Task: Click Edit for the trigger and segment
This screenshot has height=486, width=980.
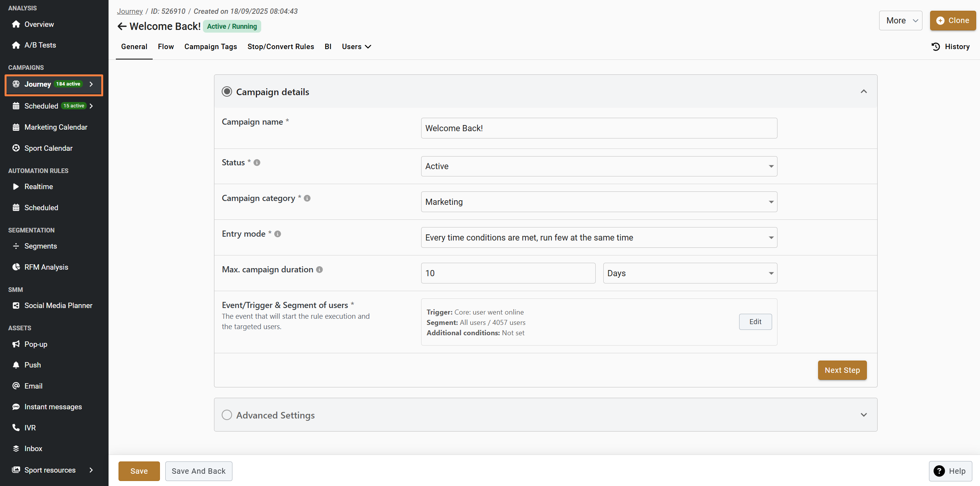Action: (x=755, y=322)
